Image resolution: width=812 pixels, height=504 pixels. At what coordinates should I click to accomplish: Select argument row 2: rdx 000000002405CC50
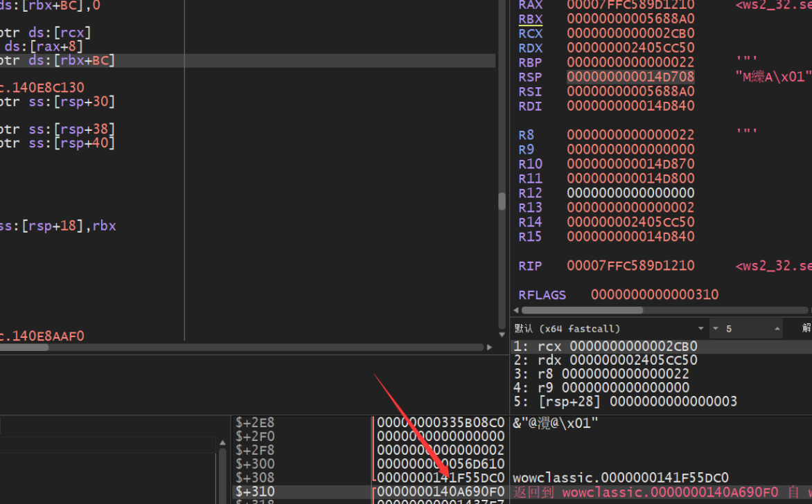coord(661,360)
